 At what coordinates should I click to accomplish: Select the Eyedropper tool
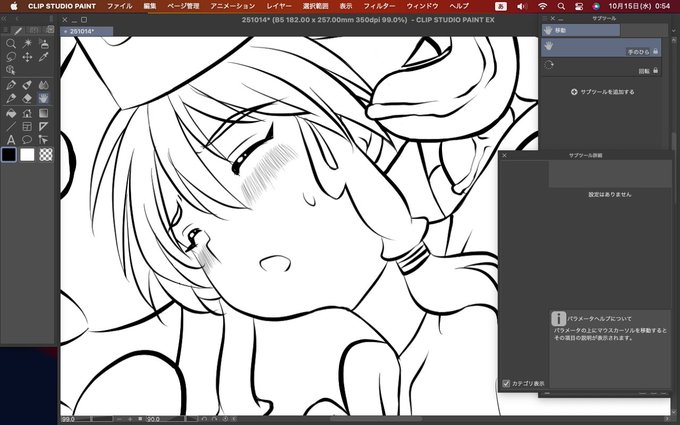tap(43, 57)
